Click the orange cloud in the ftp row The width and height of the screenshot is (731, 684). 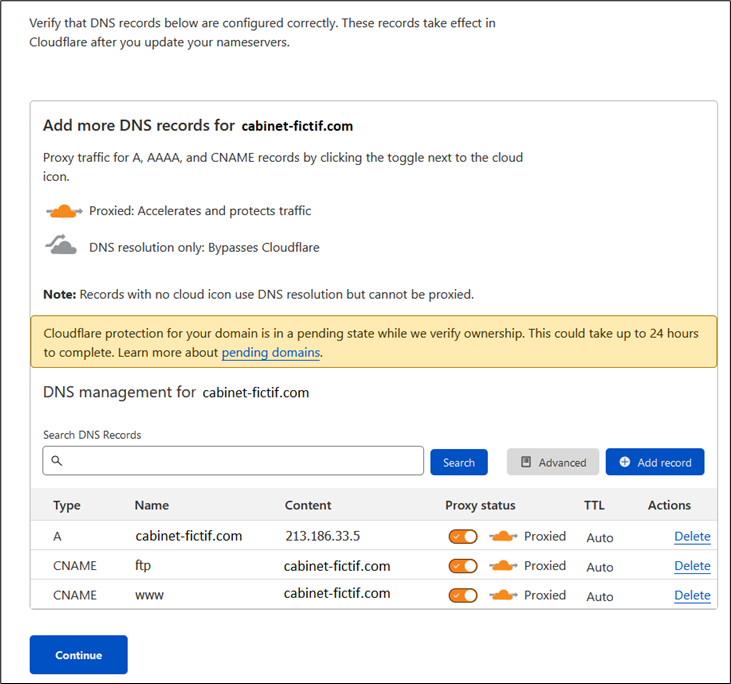(503, 566)
